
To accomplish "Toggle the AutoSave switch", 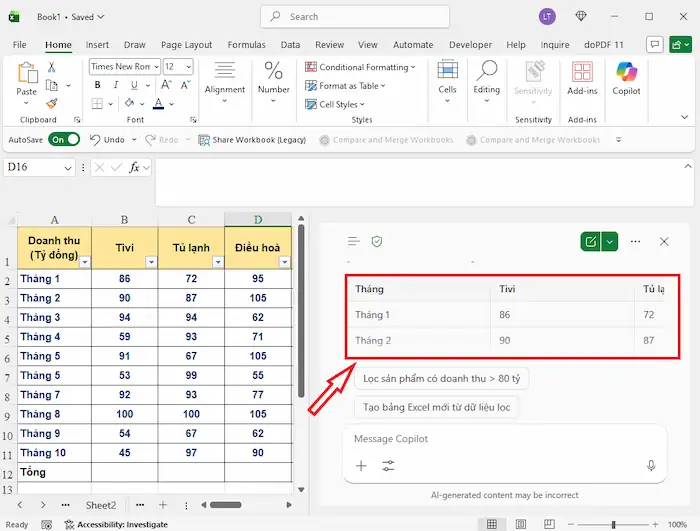I will click(x=63, y=140).
